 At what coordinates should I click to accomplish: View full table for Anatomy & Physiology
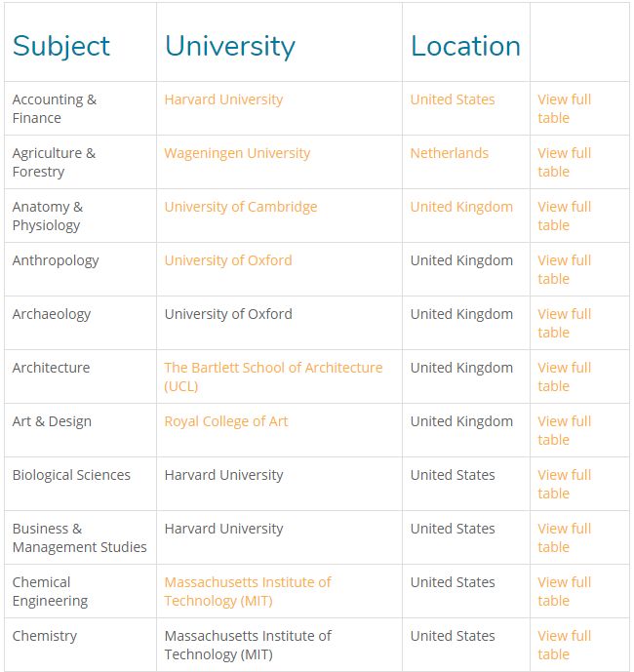pos(564,216)
